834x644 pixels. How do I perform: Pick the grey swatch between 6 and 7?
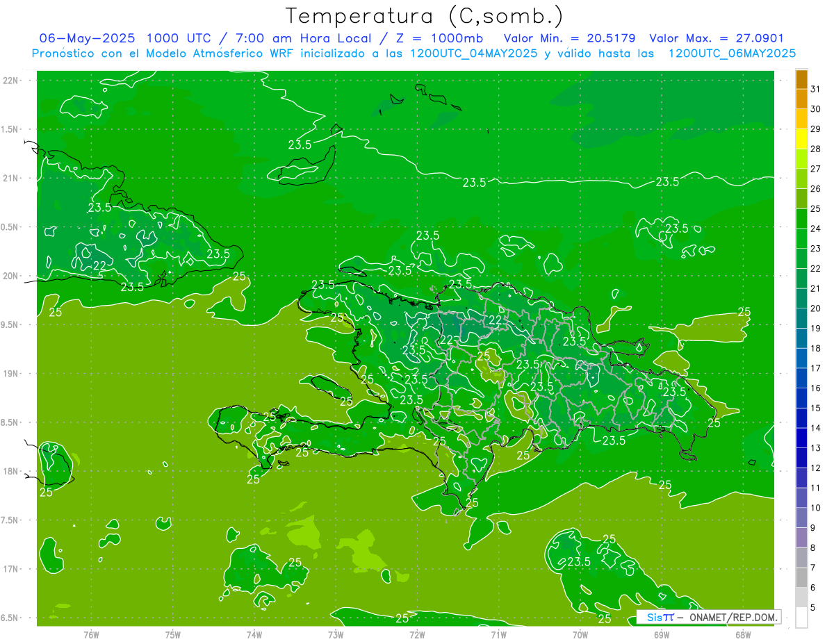(x=801, y=578)
